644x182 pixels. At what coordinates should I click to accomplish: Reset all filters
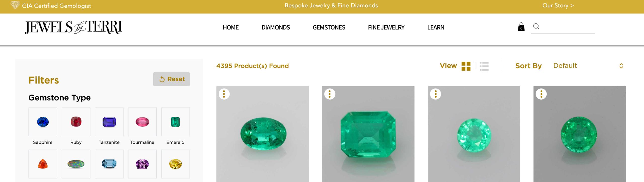tap(172, 79)
